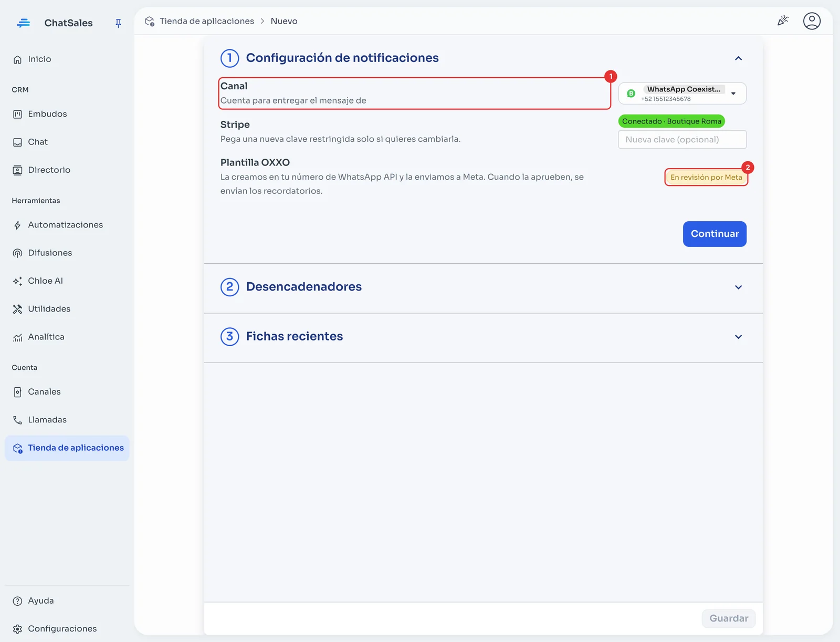The image size is (840, 642).
Task: Click the Difusiones broadcast icon
Action: [17, 253]
